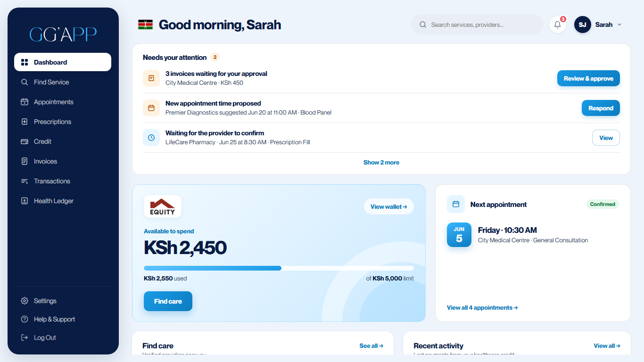
Task: Click the KSh 5,000 limit text
Action: [390, 279]
